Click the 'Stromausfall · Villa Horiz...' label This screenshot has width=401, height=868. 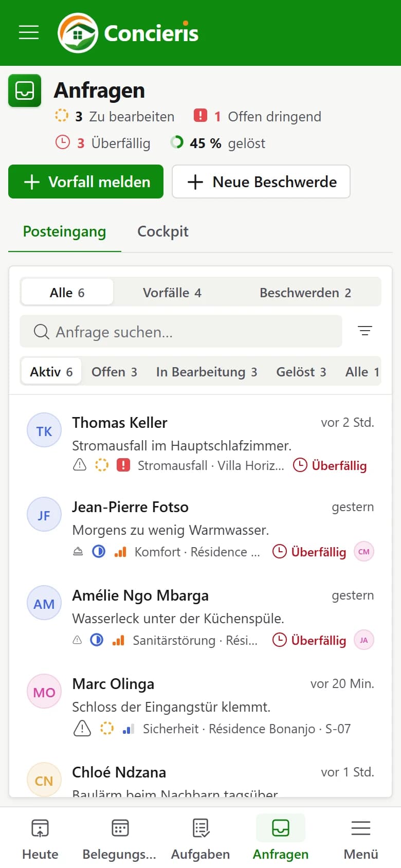click(211, 465)
